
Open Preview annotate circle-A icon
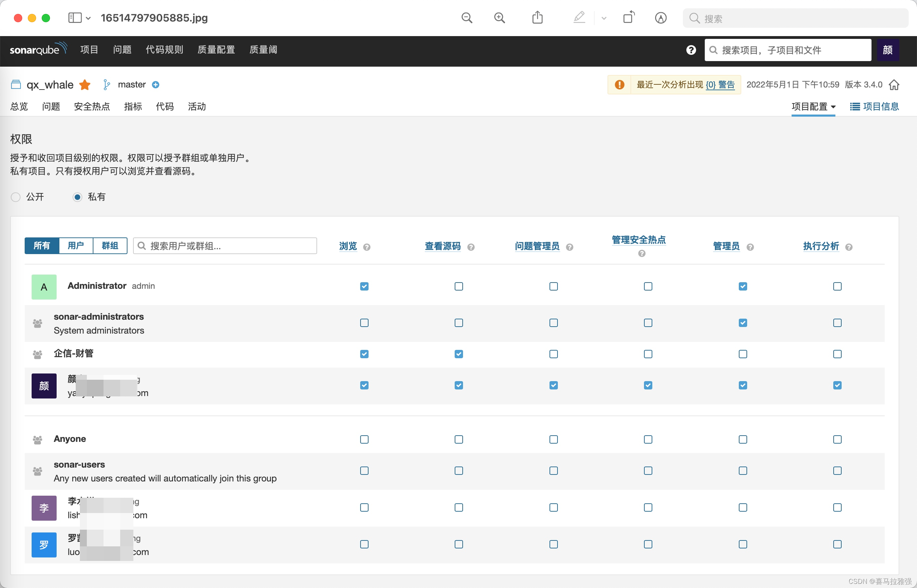[x=661, y=18]
